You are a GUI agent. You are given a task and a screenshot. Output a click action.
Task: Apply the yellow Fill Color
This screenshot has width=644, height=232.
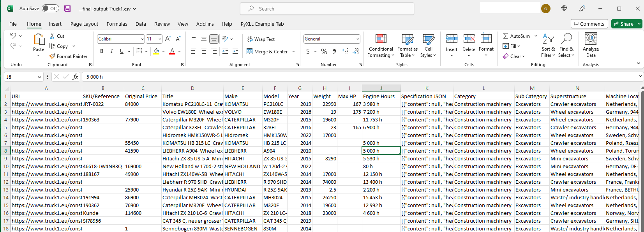pos(156,51)
